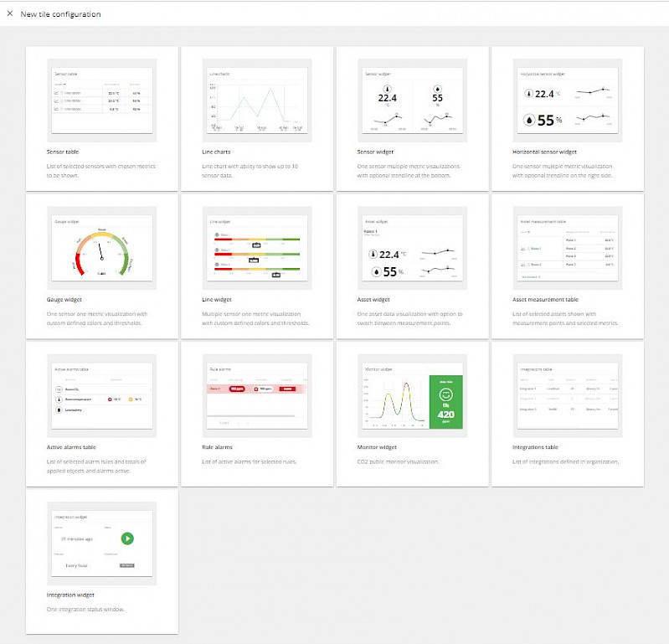Close the New tile configuration dialog
Image resolution: width=669 pixels, height=644 pixels.
pyautogui.click(x=10, y=14)
